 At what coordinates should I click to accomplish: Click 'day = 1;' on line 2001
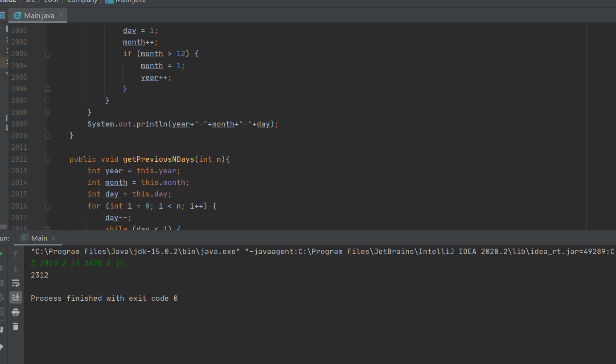pos(141,30)
